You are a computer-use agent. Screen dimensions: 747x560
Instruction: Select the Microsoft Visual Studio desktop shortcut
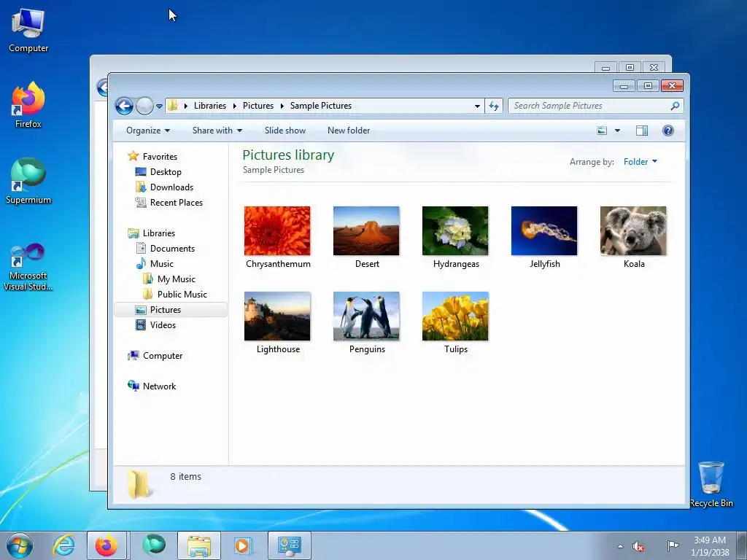tap(28, 267)
